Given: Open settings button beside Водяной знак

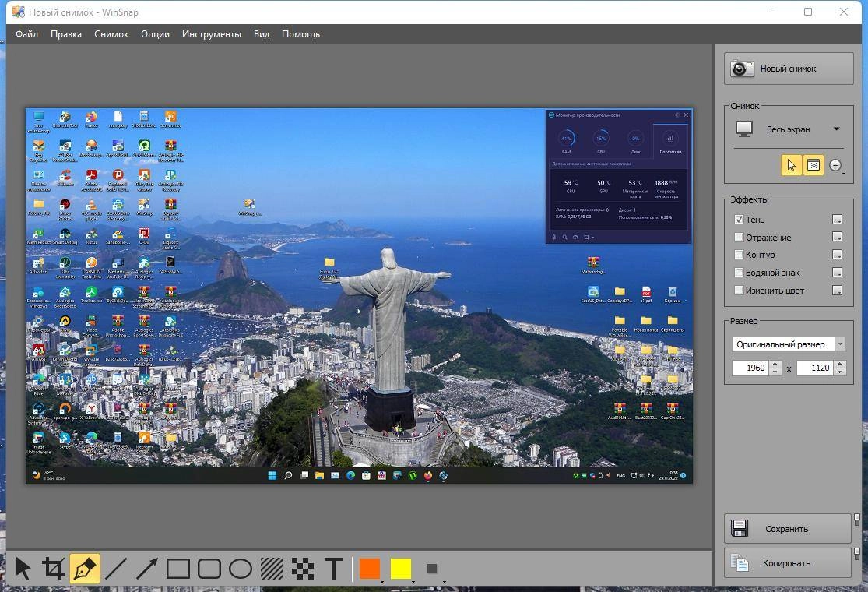Looking at the screenshot, I should point(837,273).
